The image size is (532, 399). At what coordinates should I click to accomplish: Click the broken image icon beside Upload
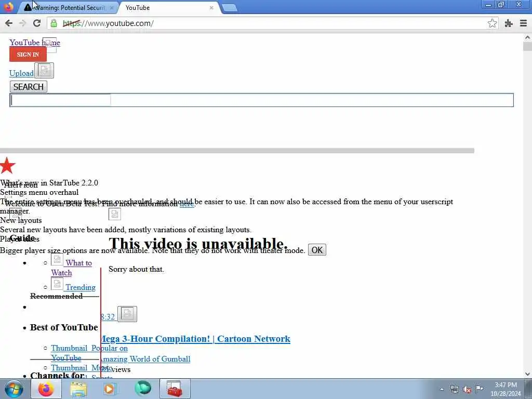44,70
